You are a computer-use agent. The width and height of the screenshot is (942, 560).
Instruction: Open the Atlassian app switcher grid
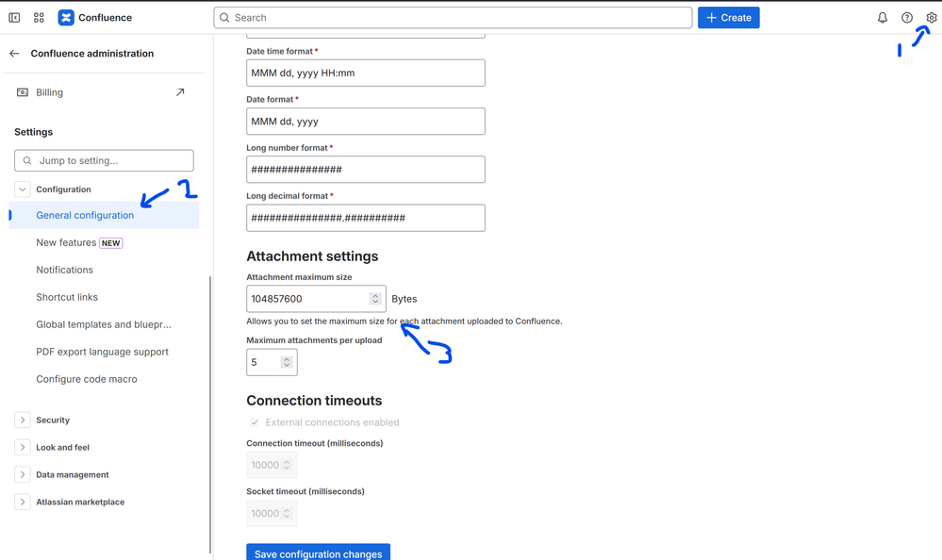click(38, 17)
